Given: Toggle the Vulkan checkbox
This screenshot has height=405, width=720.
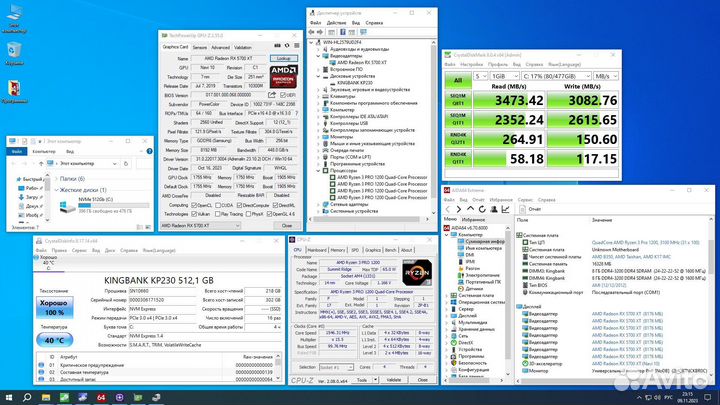Looking at the screenshot, I should tap(194, 214).
